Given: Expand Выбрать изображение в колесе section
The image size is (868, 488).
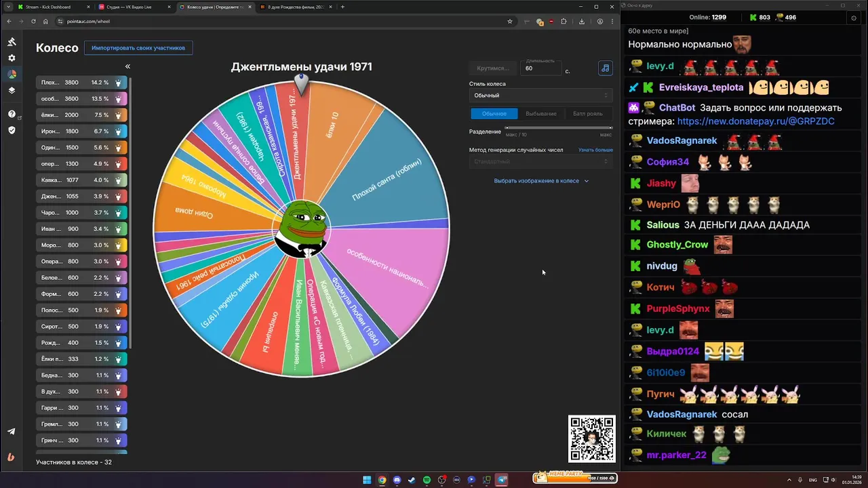Looking at the screenshot, I should 541,181.
